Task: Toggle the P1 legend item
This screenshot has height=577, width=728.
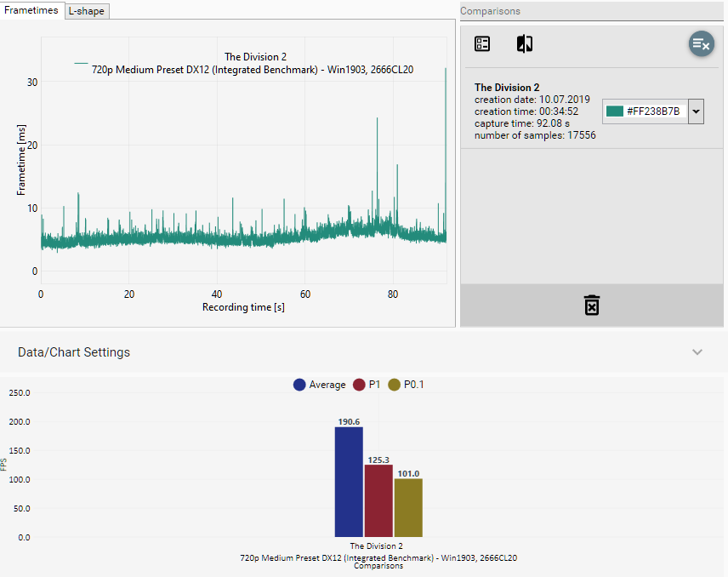Action: click(367, 385)
